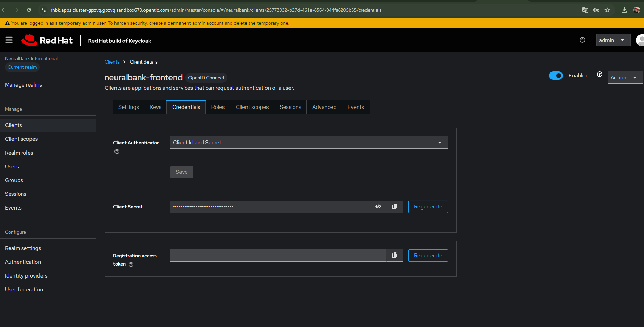Open the navigation hamburger menu
The width and height of the screenshot is (644, 327).
(x=9, y=40)
